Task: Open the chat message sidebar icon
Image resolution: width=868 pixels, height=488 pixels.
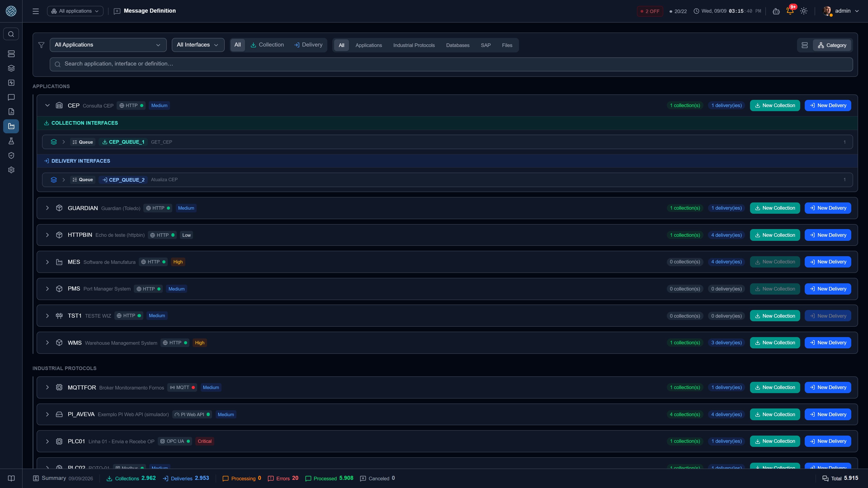Action: pyautogui.click(x=11, y=97)
